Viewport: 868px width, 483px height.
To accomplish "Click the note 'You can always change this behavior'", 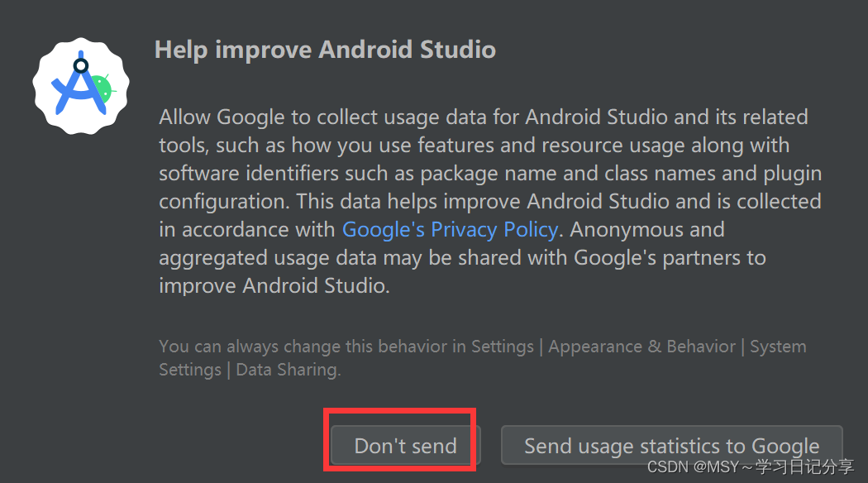I will 482,358.
